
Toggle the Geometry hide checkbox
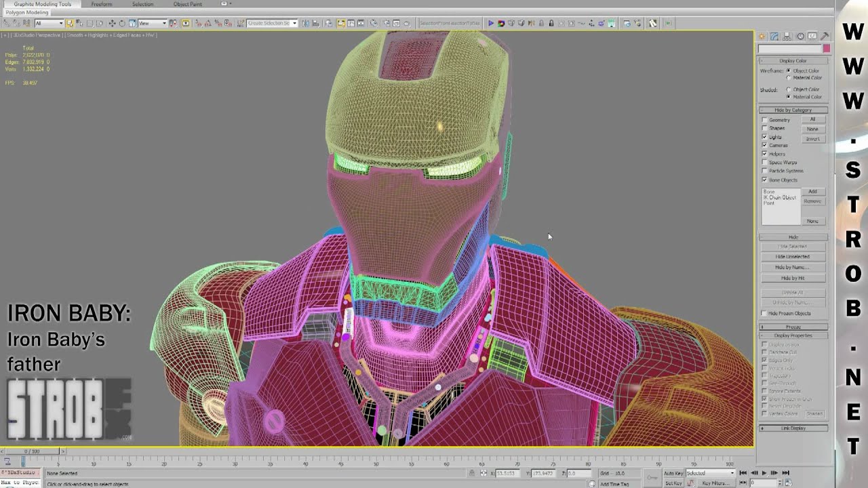coord(765,120)
